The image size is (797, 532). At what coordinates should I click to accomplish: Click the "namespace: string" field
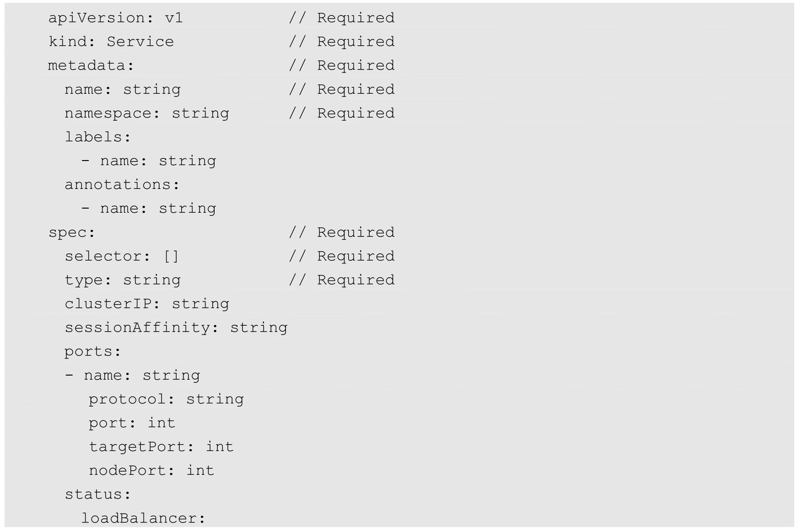(x=147, y=113)
